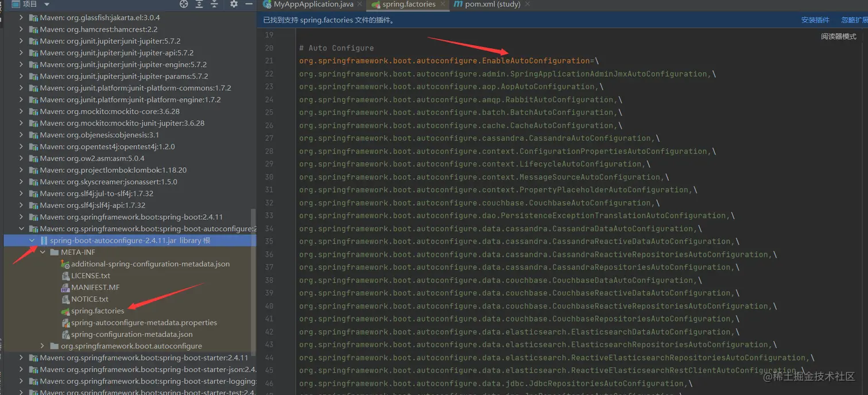
Task: Open the 项目 view dropdown
Action: tap(46, 4)
